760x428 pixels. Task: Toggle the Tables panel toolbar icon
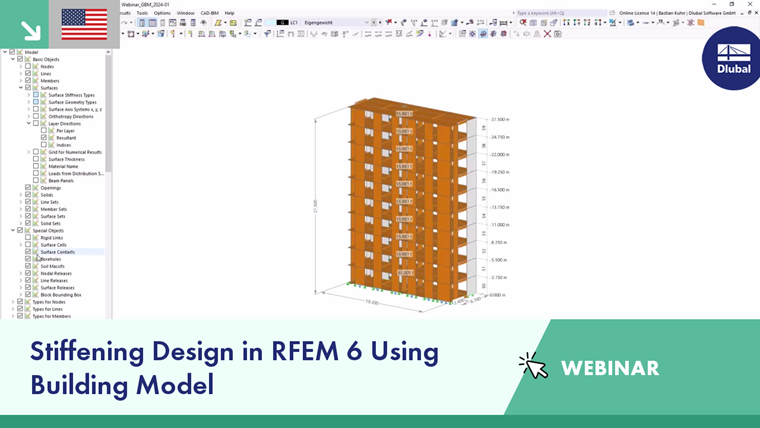pyautogui.click(x=153, y=22)
